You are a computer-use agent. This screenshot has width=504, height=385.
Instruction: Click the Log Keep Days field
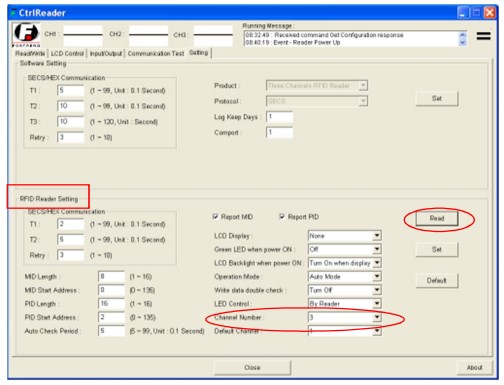(280, 117)
